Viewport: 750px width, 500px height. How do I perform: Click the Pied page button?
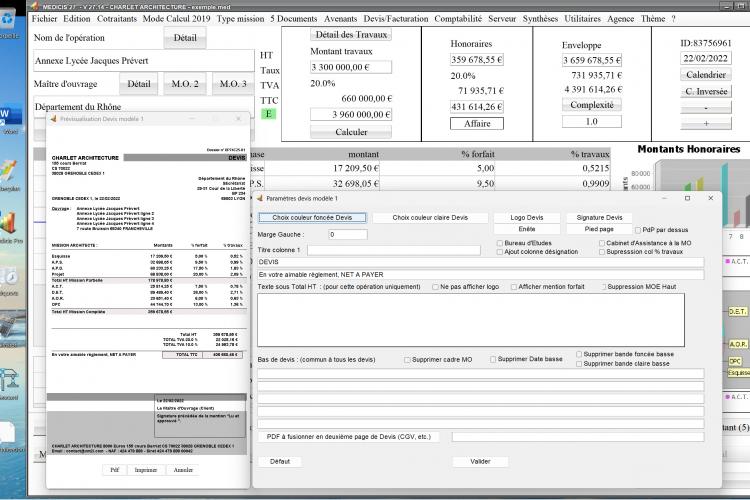click(599, 229)
